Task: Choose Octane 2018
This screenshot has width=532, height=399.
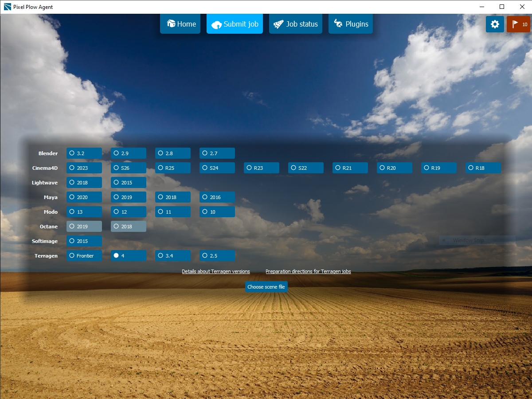Action: pos(129,227)
